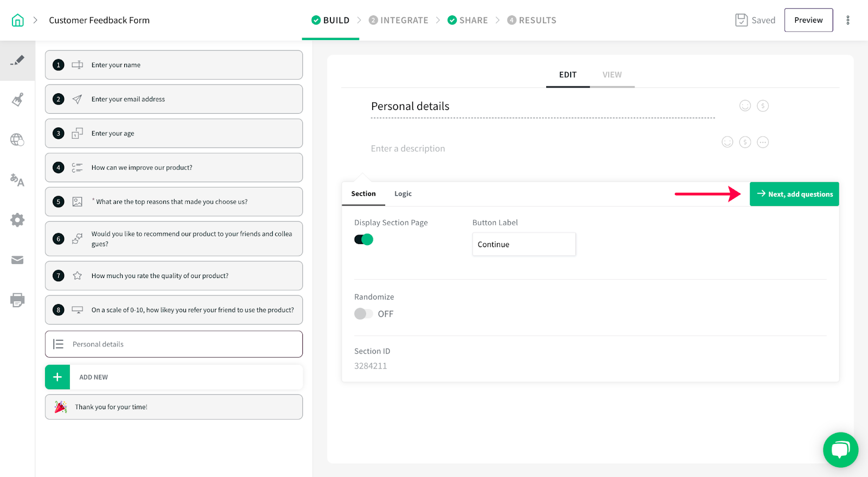Open the Logic tab
The width and height of the screenshot is (868, 477).
(x=403, y=194)
